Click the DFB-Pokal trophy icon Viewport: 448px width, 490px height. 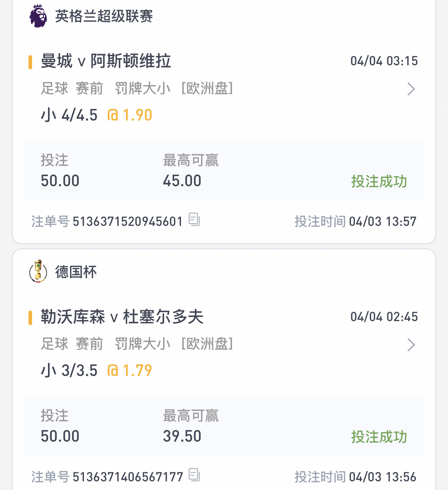38,271
